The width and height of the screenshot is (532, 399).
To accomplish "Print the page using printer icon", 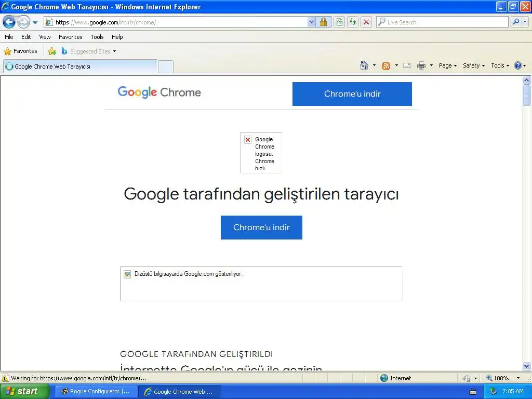I will [x=421, y=65].
